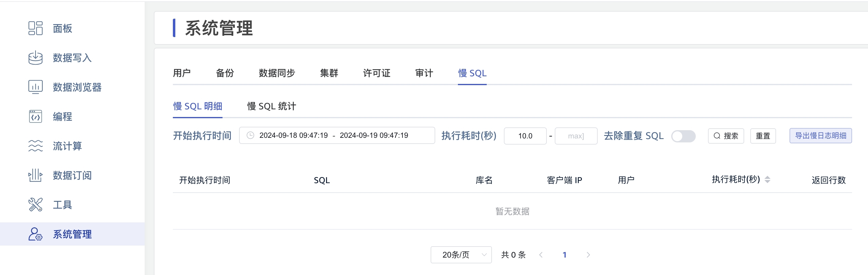Click the stream computing waves icon
868x275 pixels.
(35, 146)
